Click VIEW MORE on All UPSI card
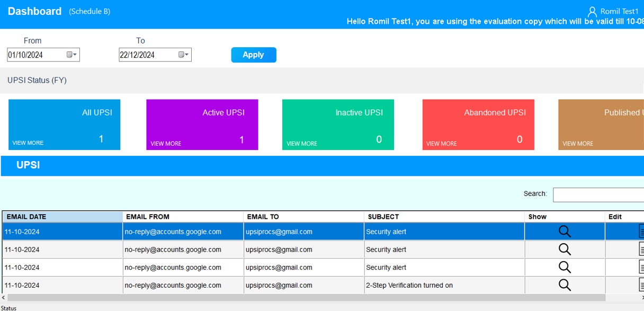644x311 pixels. 28,143
